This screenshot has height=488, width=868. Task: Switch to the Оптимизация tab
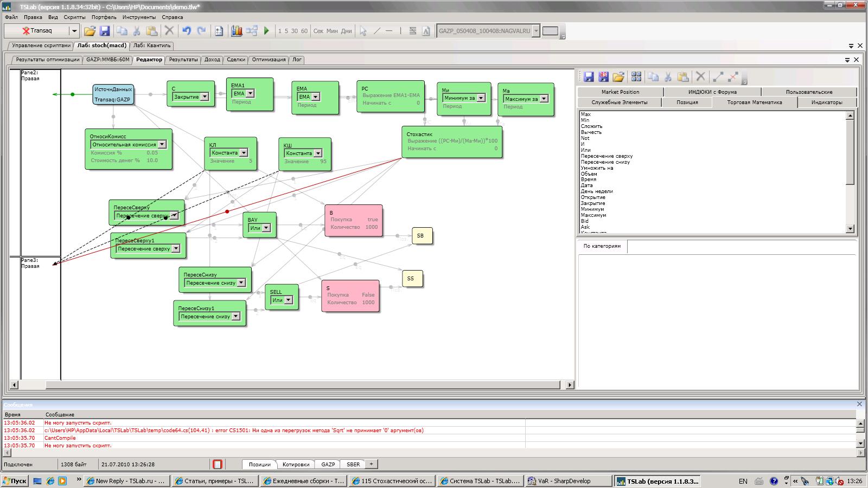click(x=269, y=60)
